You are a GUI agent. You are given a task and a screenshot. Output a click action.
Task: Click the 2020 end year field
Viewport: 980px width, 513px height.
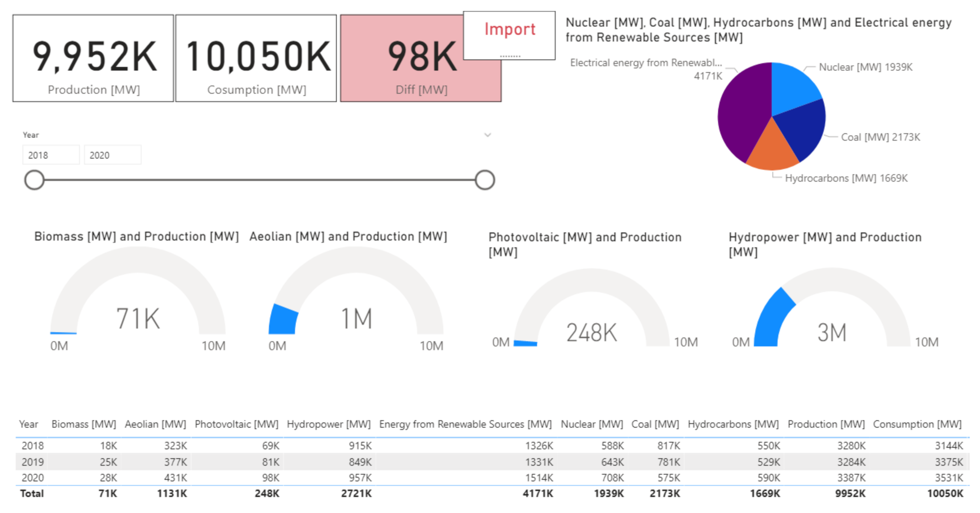(112, 155)
